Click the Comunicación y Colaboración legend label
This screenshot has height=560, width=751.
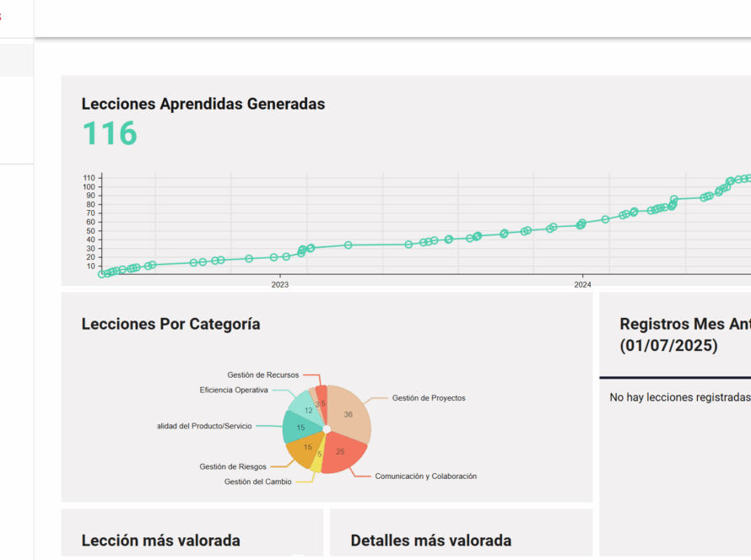point(426,477)
